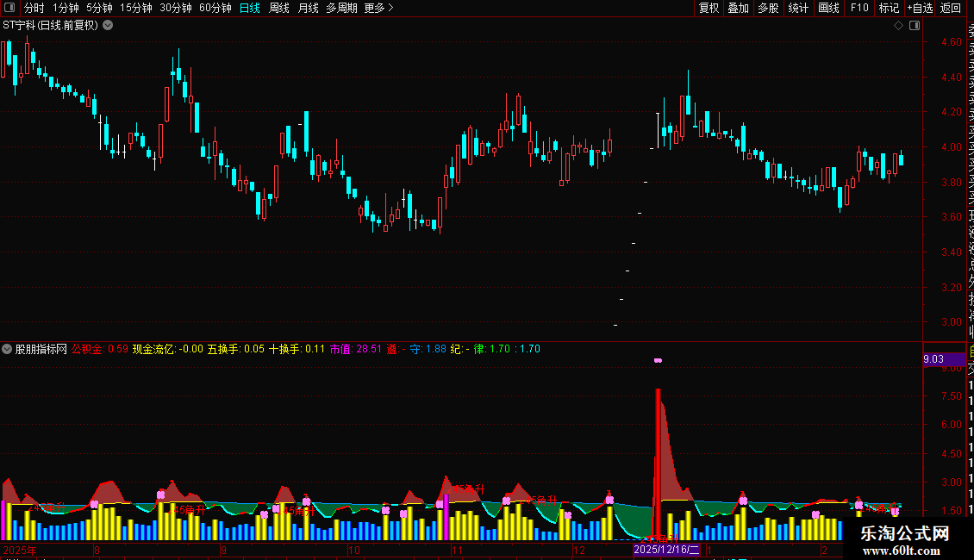Click the 复权 adjustment button
This screenshot has width=974, height=560.
(709, 8)
